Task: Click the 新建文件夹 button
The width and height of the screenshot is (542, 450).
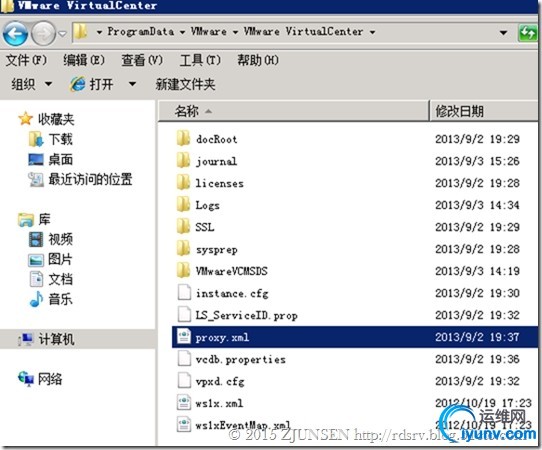Action: point(185,84)
